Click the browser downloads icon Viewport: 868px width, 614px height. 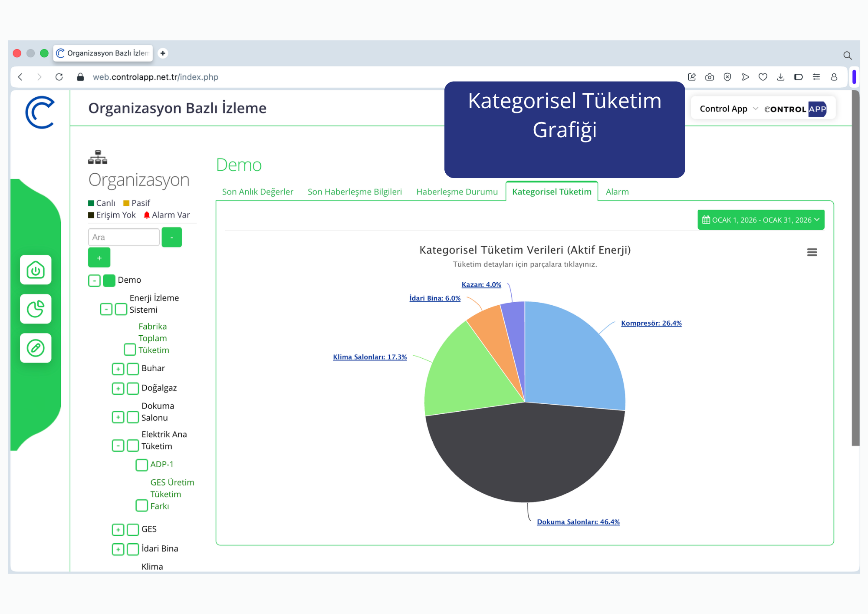click(781, 77)
